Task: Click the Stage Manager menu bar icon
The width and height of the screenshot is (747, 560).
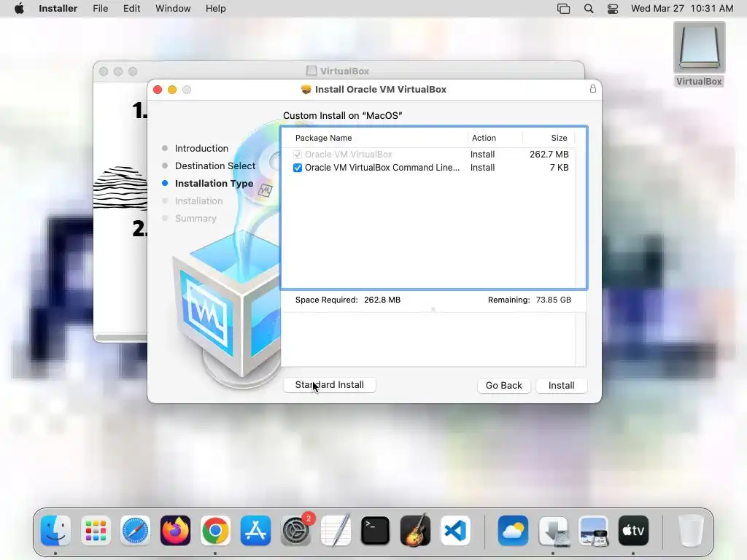Action: coord(564,9)
